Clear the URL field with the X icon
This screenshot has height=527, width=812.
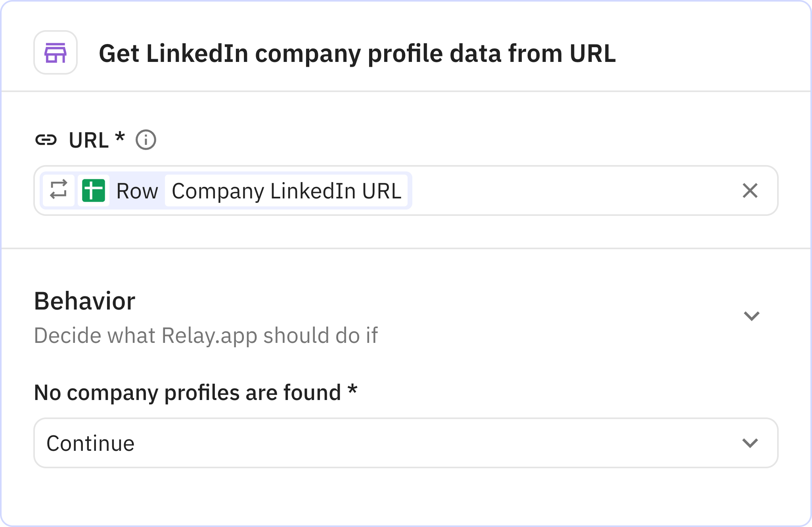coord(751,191)
